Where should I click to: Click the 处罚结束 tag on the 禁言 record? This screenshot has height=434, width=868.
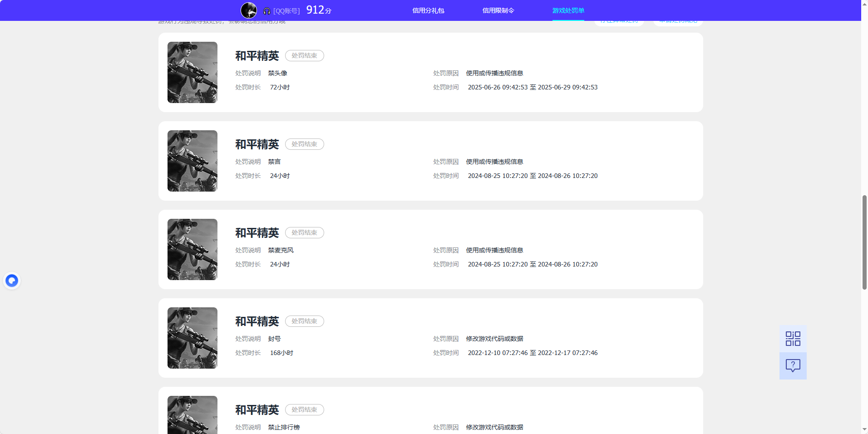[304, 144]
